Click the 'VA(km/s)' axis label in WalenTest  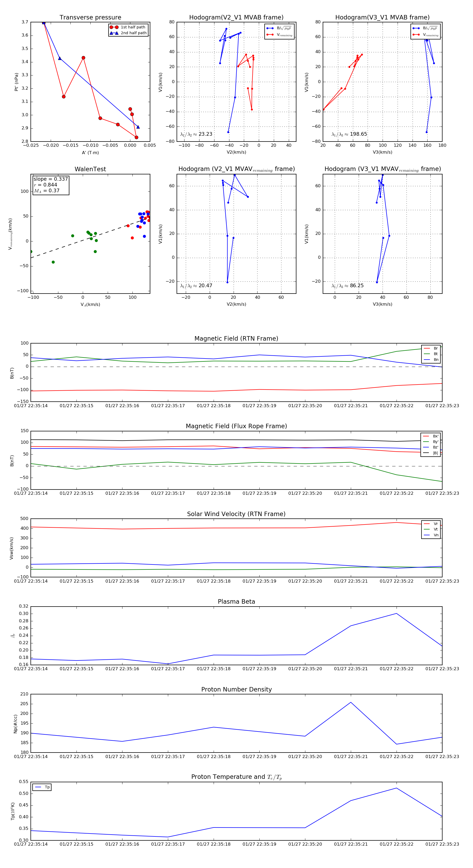[x=90, y=305]
